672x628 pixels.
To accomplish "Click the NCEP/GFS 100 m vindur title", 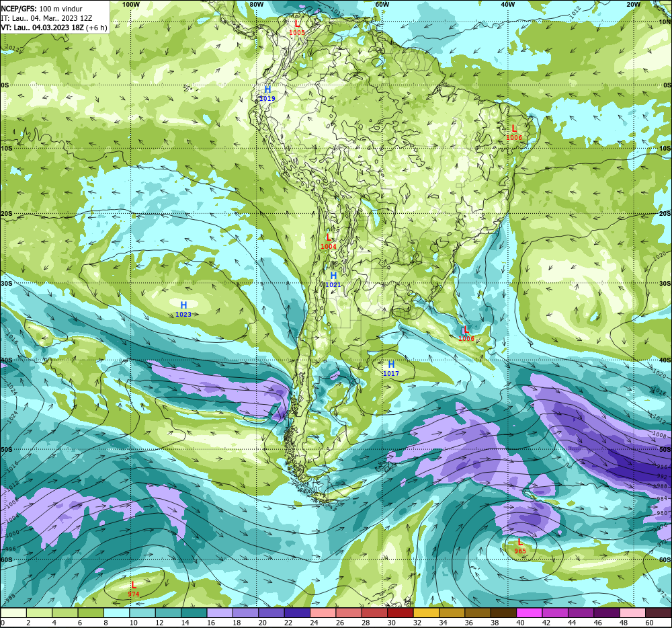I will tap(42, 9).
